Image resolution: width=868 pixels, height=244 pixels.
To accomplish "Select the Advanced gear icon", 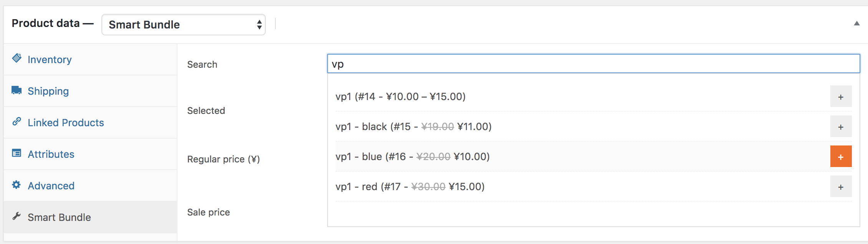I will [16, 185].
